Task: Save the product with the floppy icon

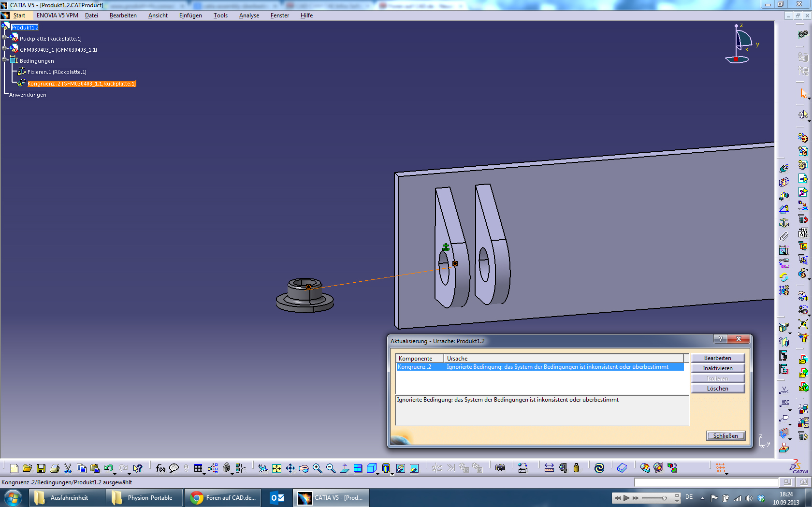Action: coord(41,468)
